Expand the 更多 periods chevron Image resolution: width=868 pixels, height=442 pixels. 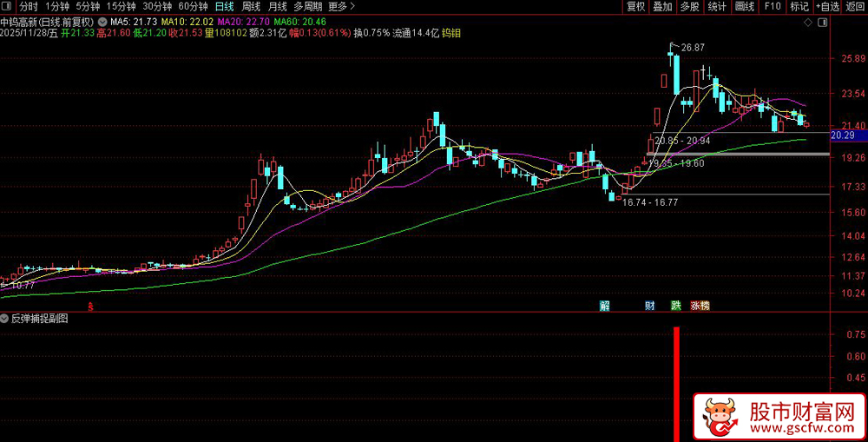352,7
